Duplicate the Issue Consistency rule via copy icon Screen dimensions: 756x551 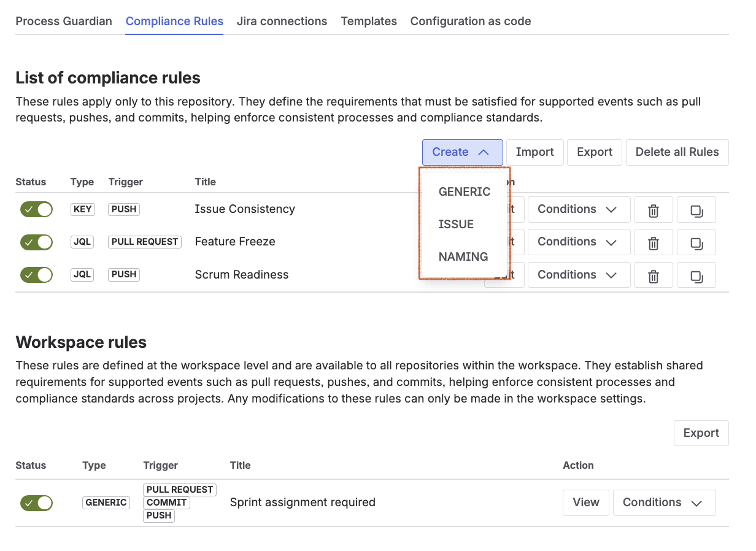696,210
